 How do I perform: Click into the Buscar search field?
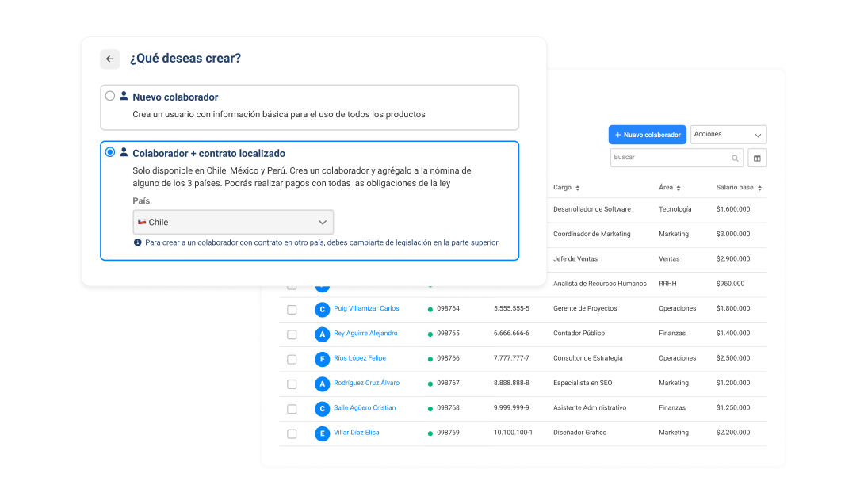[x=669, y=158]
